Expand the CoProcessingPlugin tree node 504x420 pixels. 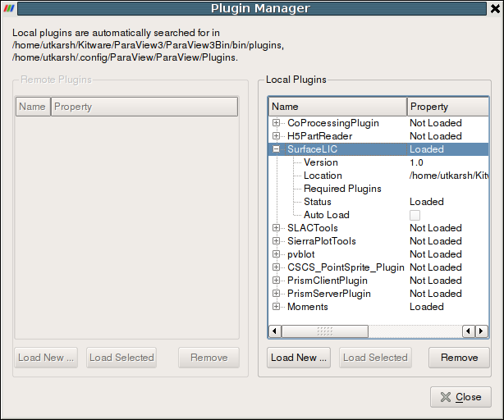276,123
